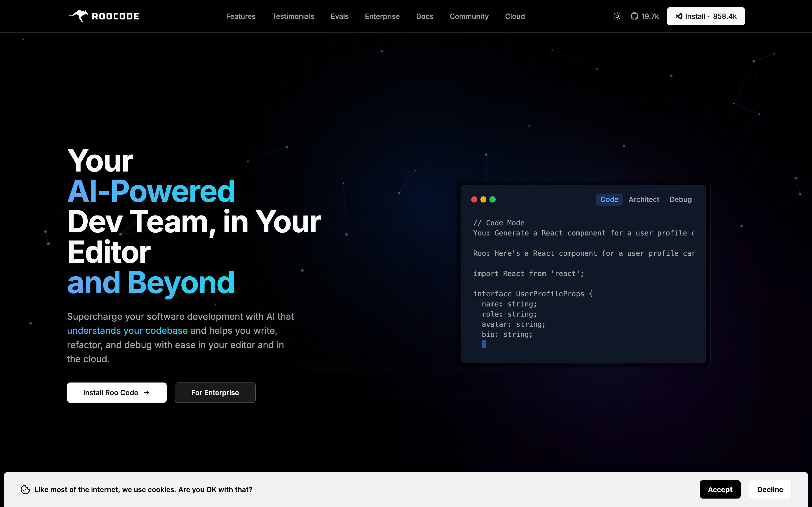The image size is (812, 507).
Task: Click the For Enterprise button
Action: coord(215,393)
